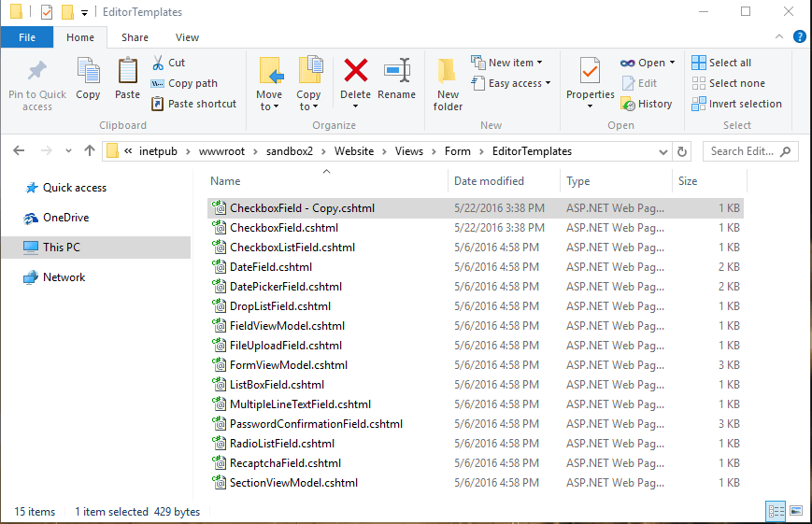Click the Copy path button
812x524 pixels.
tap(184, 83)
